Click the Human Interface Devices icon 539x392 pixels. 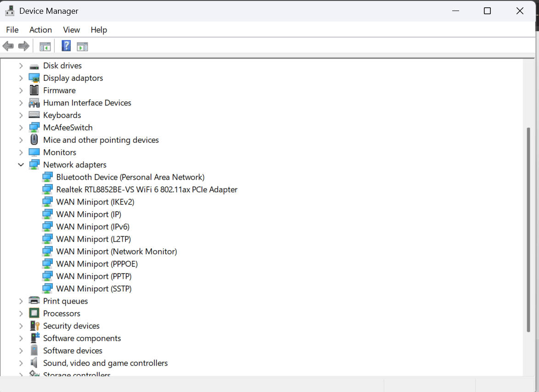34,103
